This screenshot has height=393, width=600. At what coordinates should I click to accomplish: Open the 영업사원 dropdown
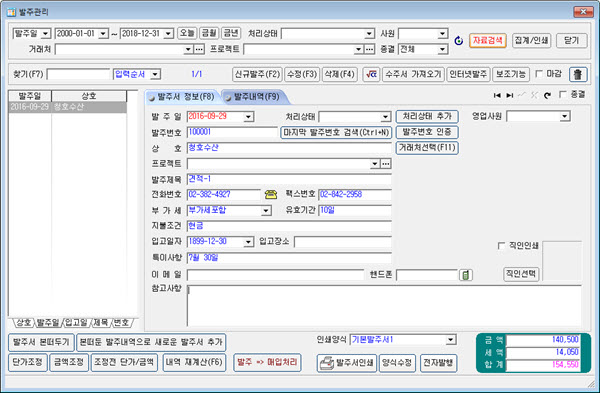[x=565, y=116]
